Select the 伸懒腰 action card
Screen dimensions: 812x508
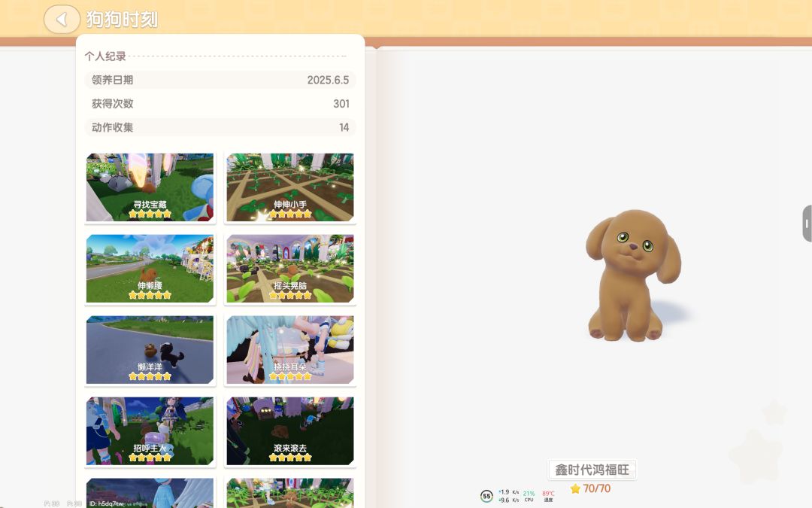coord(150,269)
